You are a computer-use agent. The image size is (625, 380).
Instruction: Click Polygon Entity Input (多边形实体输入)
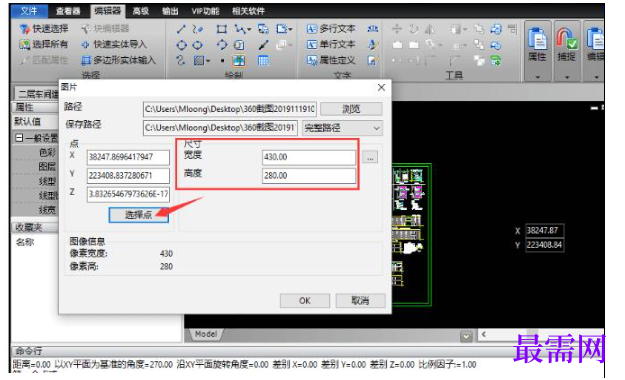point(118,60)
